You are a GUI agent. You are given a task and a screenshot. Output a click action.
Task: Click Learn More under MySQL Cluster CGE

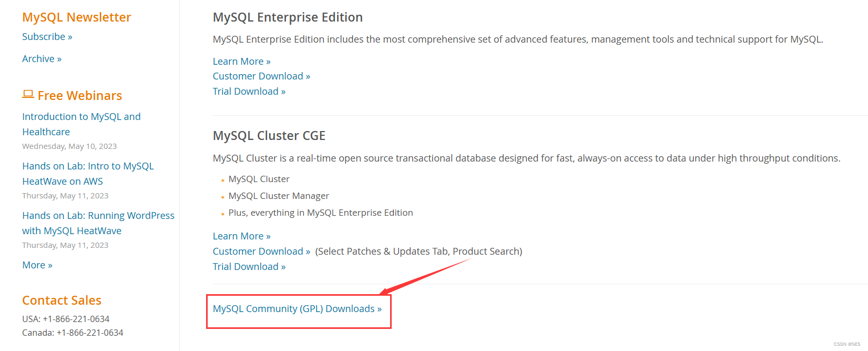click(x=242, y=236)
